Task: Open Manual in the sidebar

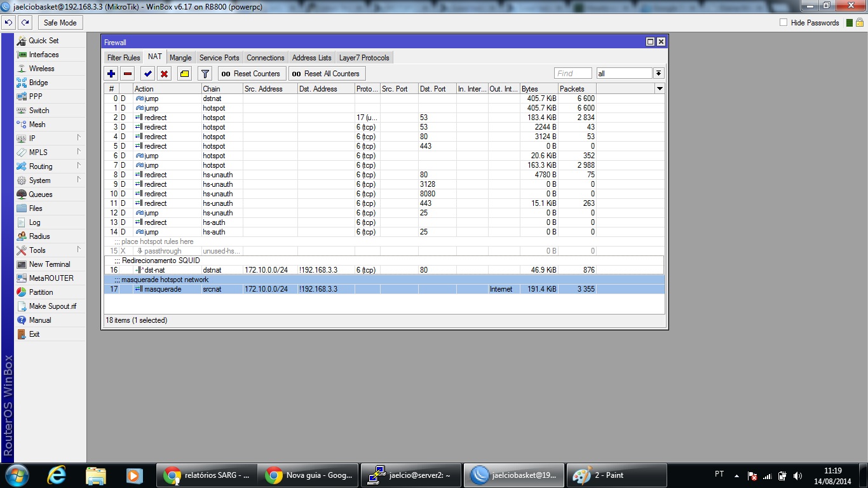Action: click(50, 320)
